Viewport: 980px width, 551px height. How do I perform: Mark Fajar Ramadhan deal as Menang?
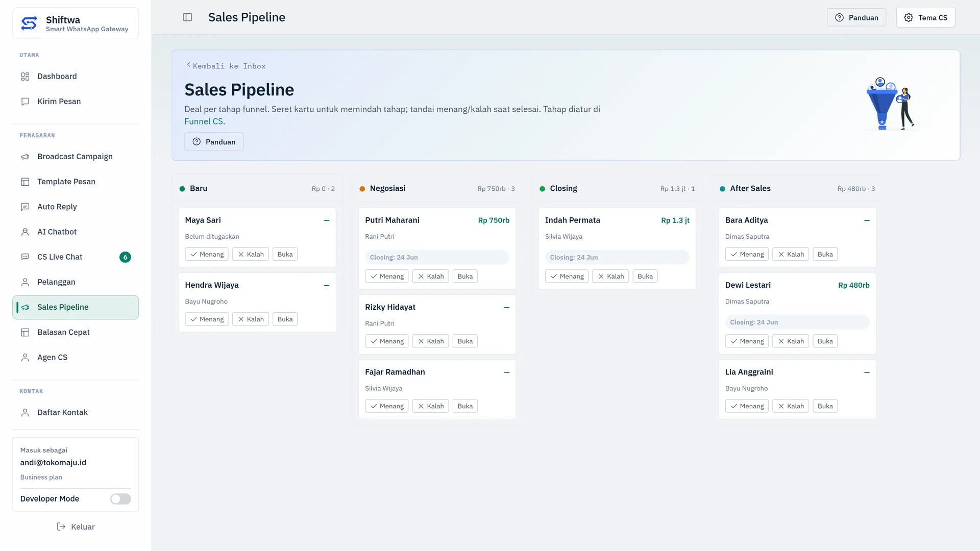(x=387, y=406)
